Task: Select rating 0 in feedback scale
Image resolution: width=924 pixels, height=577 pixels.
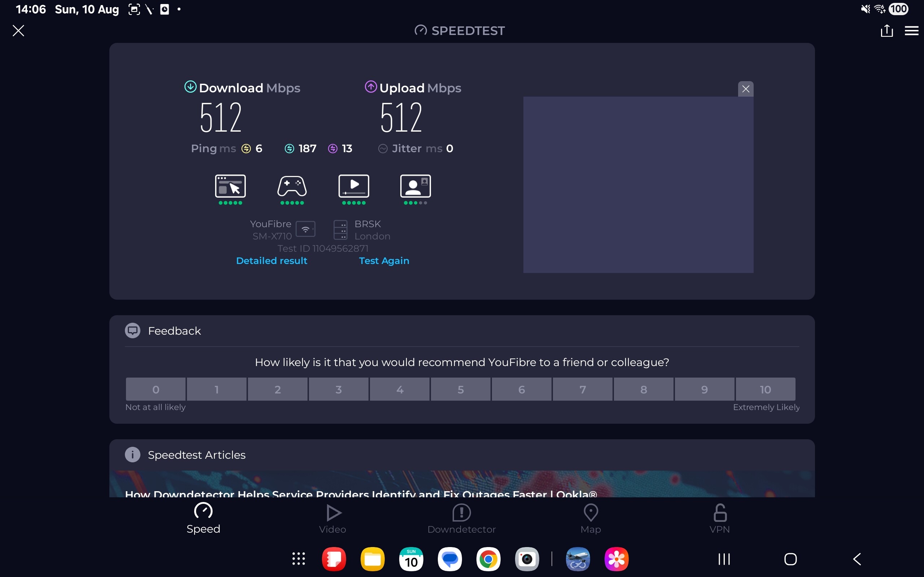Action: [x=156, y=389]
